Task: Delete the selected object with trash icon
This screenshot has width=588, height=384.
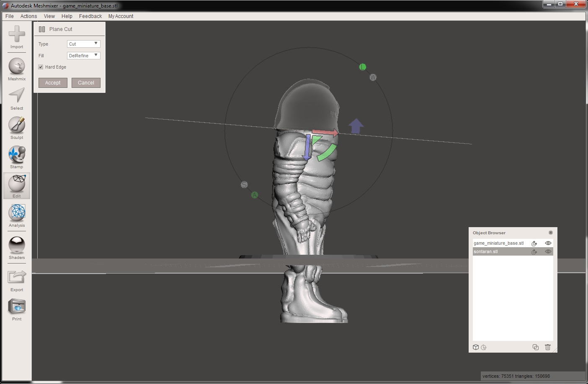Action: [548, 347]
